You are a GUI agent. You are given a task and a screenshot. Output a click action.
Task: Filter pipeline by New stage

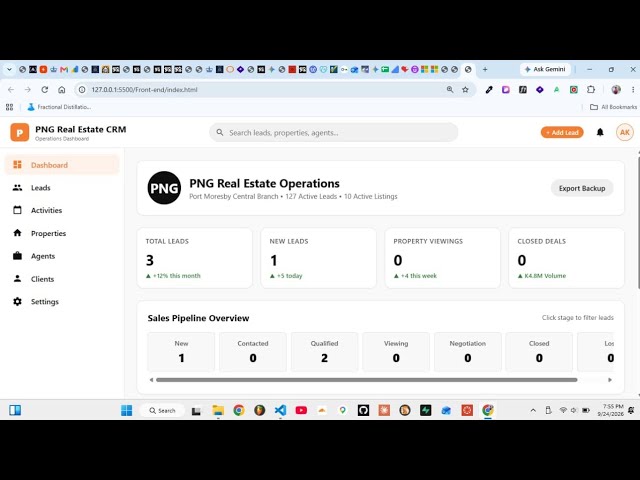(x=181, y=351)
